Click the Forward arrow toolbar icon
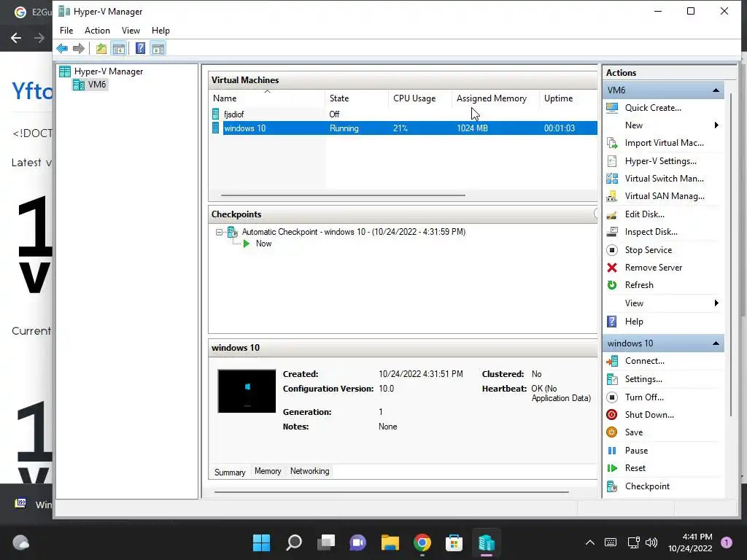The height and width of the screenshot is (560, 747). click(x=79, y=48)
